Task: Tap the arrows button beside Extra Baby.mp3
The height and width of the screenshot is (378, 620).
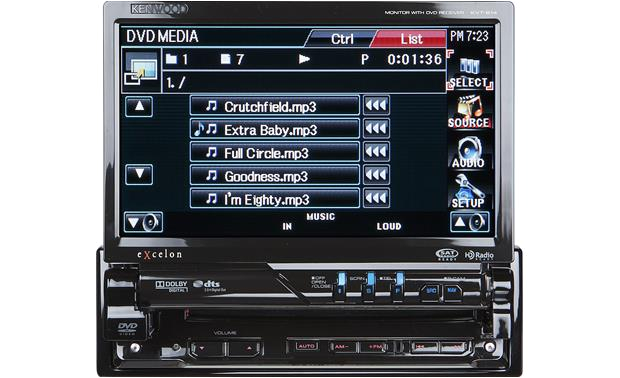Action: click(376, 129)
